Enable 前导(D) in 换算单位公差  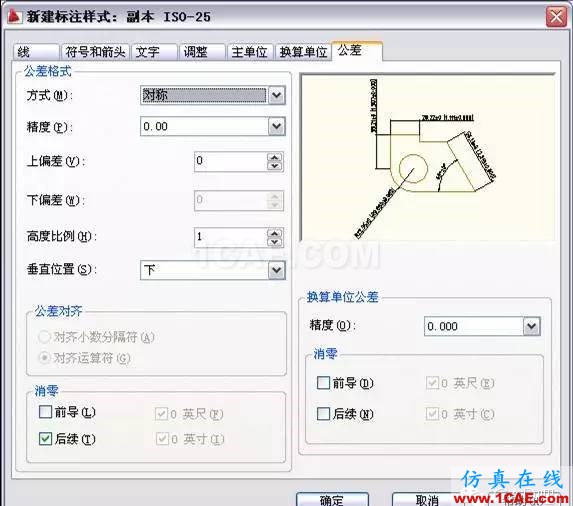pos(323,383)
